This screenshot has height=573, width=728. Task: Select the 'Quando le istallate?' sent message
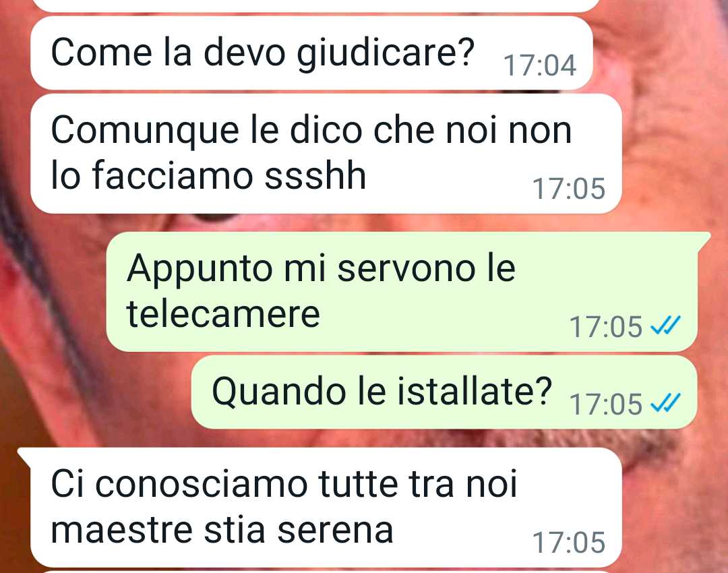[444, 392]
